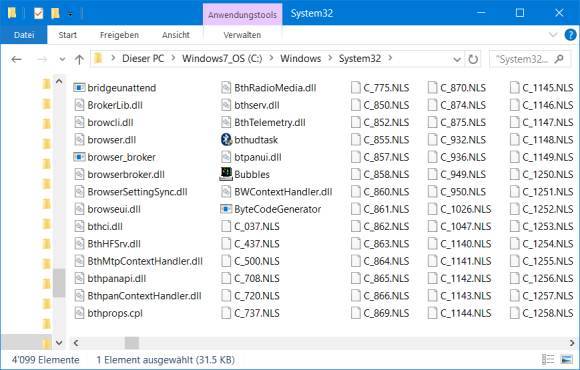Screen dimensions: 580x370
Task: Click the bthudtask Bluetooth icon
Action: 226,140
